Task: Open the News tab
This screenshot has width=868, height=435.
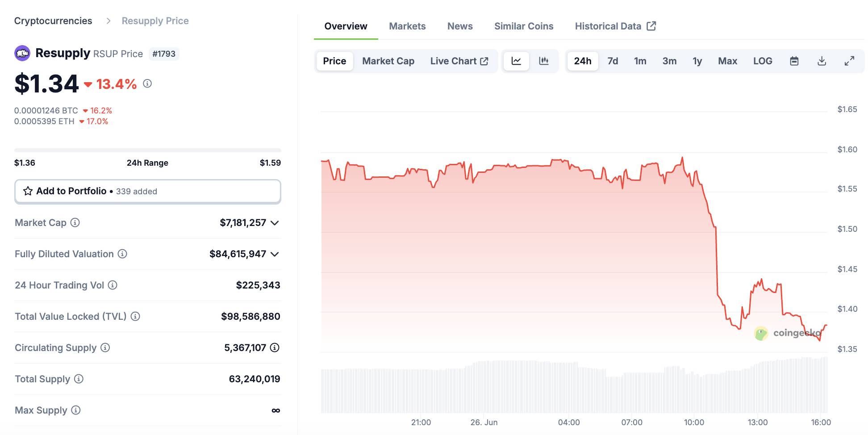Action: coord(460,26)
